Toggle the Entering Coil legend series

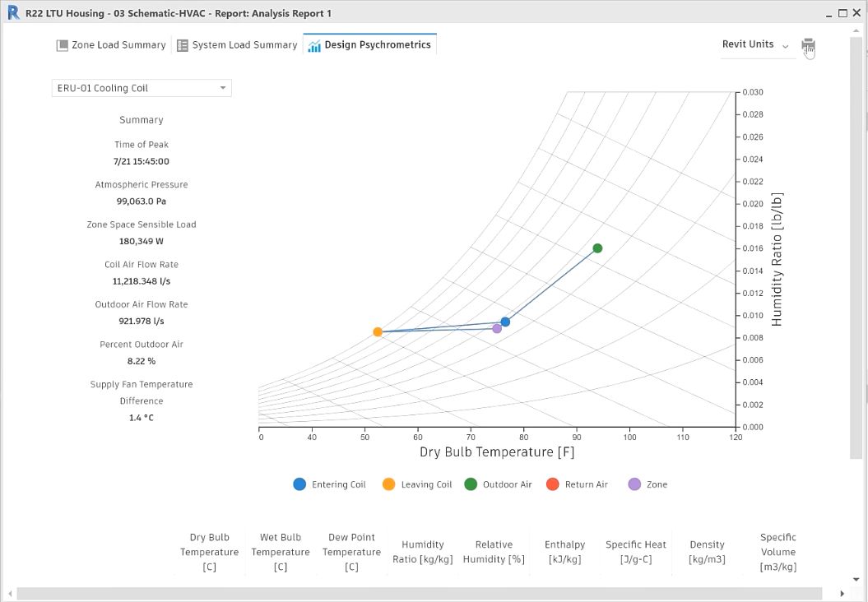pyautogui.click(x=329, y=484)
